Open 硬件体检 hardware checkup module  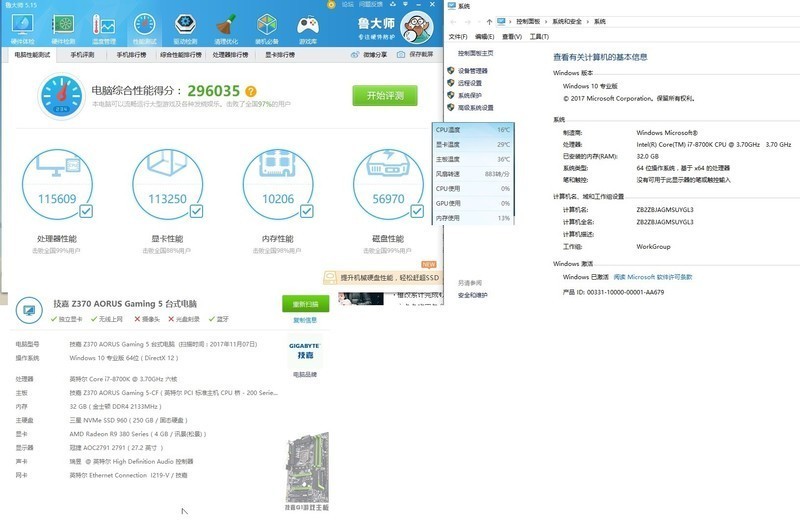(x=22, y=28)
